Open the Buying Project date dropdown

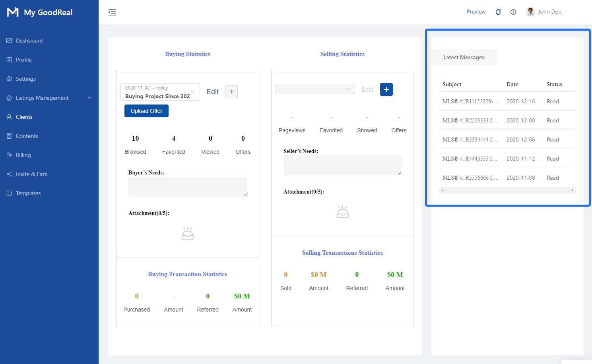point(160,92)
